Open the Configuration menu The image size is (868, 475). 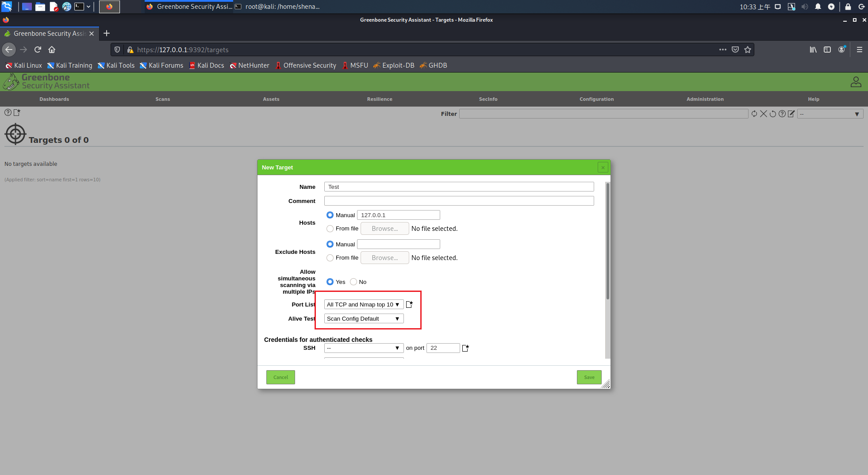[596, 99]
